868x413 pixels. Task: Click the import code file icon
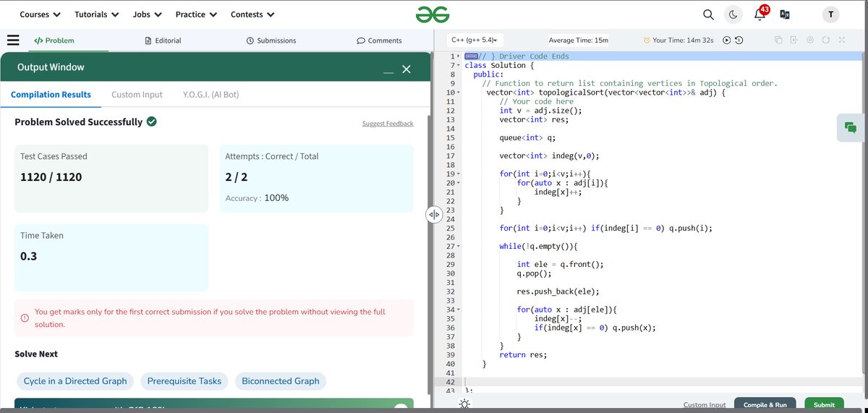[x=793, y=41]
